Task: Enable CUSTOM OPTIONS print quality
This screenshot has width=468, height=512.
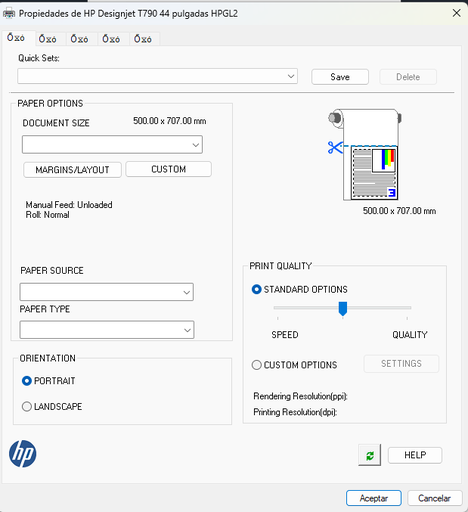Action: tap(256, 365)
